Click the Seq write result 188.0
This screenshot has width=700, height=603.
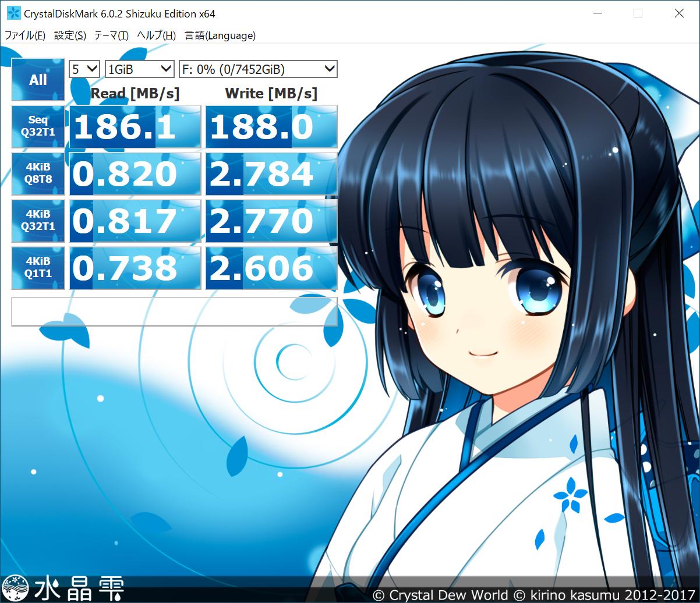[271, 126]
